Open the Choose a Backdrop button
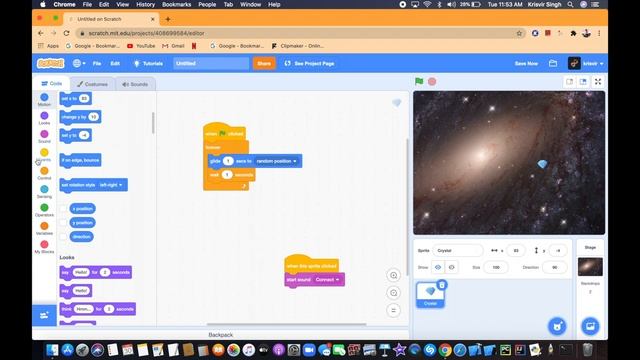The image size is (640, 360). [590, 326]
